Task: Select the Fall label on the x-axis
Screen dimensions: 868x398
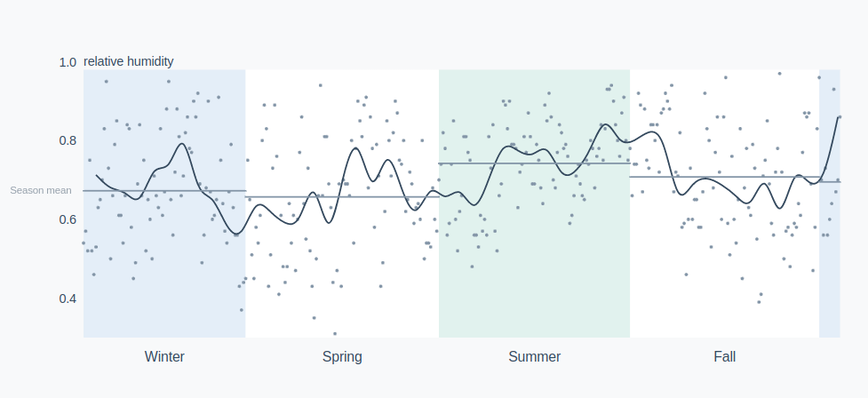Action: coord(724,357)
